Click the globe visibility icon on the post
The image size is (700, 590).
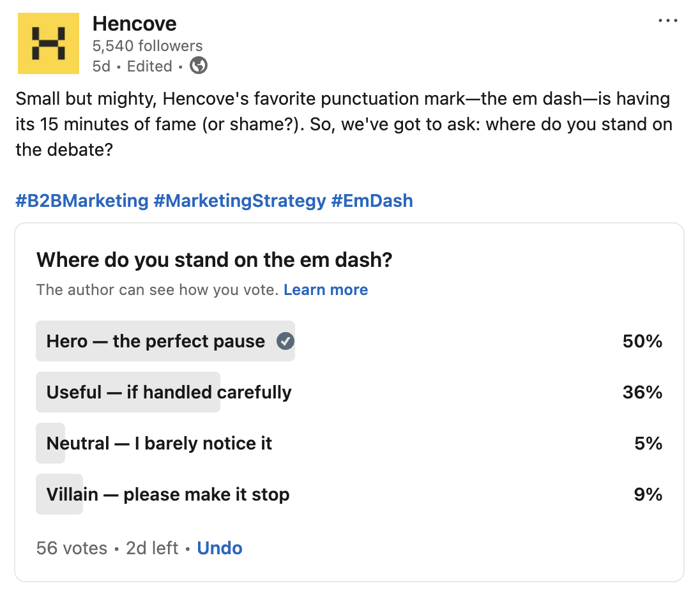tap(198, 66)
